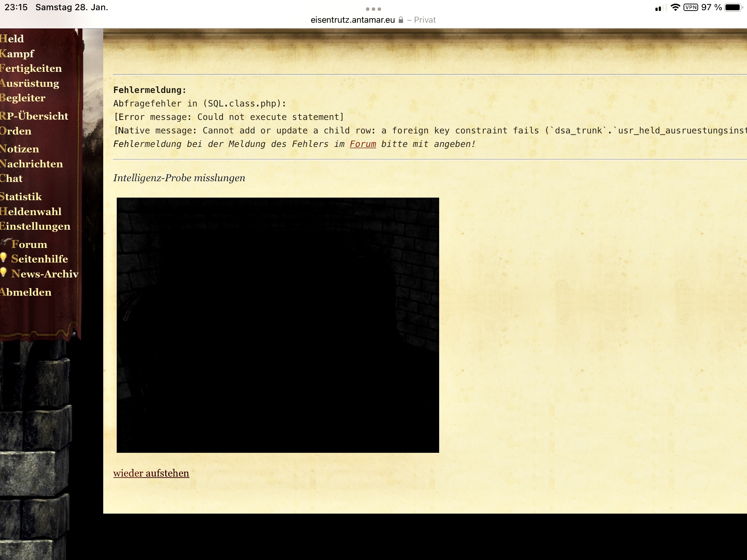Tap the eisentrutz.antamar.eu address field
This screenshot has width=747, height=560.
pyautogui.click(x=353, y=20)
